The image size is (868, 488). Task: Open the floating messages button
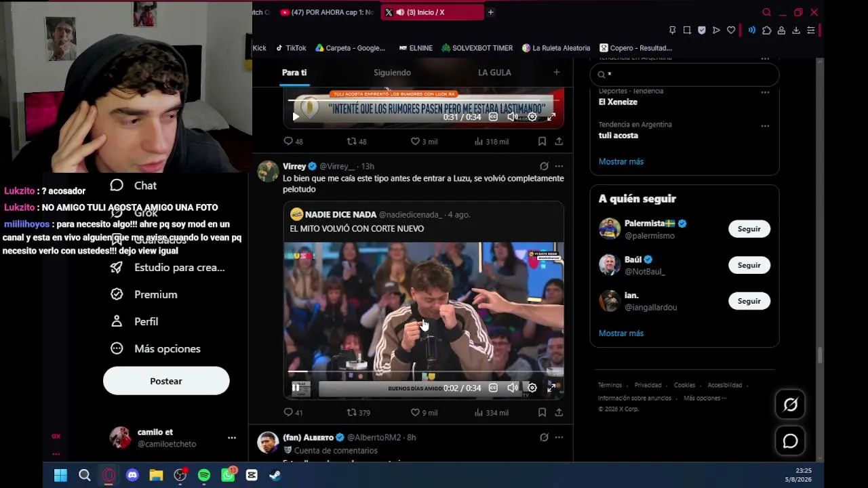[x=790, y=441]
